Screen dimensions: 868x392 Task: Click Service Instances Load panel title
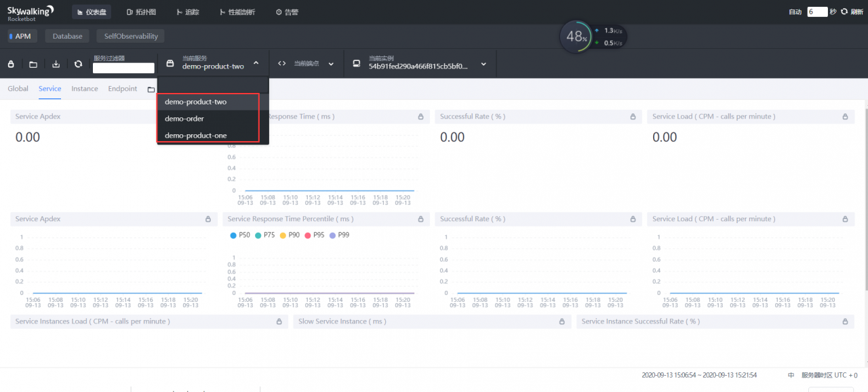92,321
